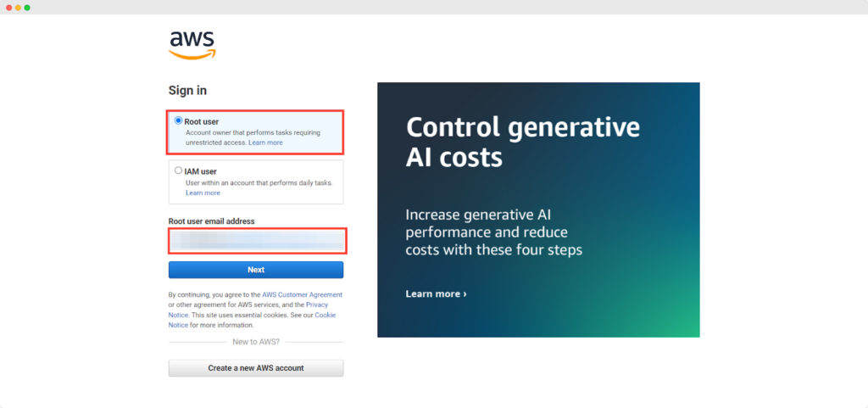Image resolution: width=868 pixels, height=408 pixels.
Task: Open the AWS Customer Agreement link
Action: click(302, 294)
